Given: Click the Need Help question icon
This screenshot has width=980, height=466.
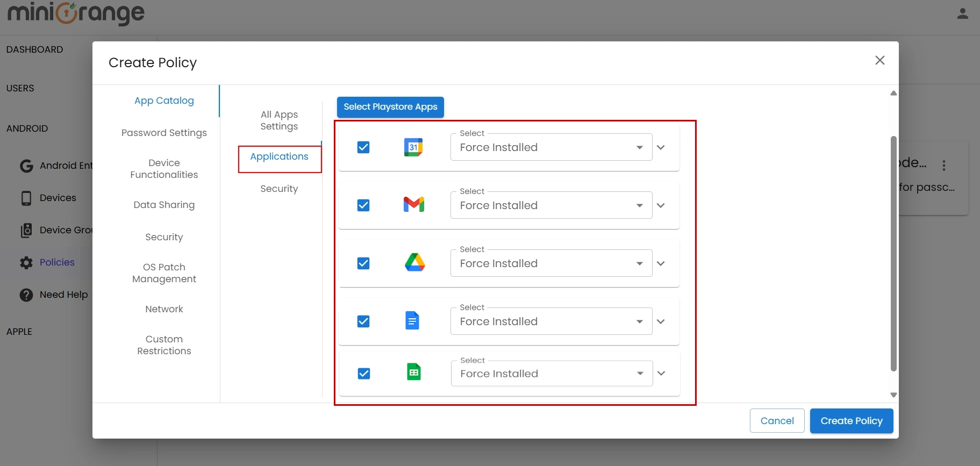Looking at the screenshot, I should coord(26,295).
